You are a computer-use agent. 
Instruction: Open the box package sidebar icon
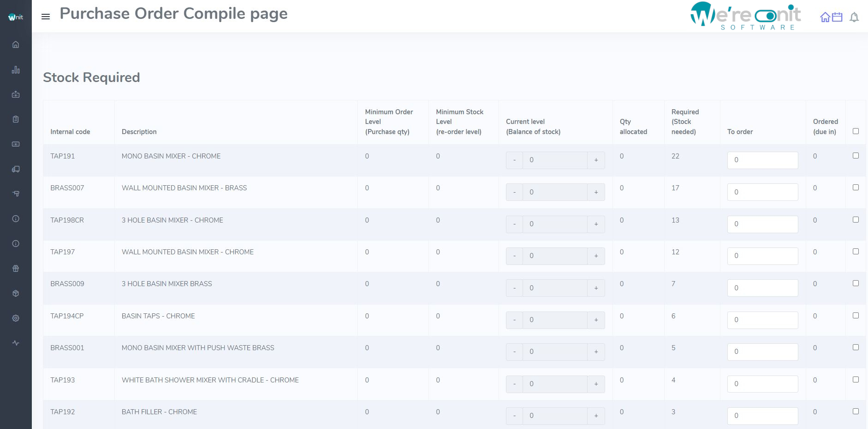click(16, 294)
